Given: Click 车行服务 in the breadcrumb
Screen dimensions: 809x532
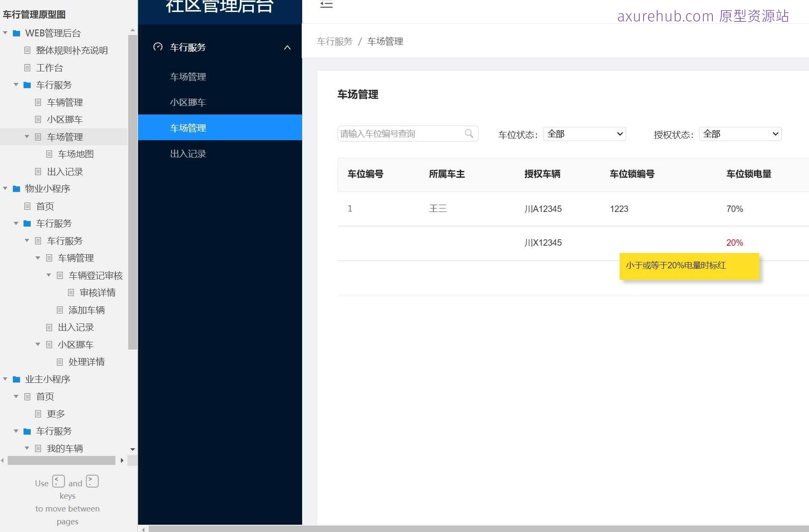Looking at the screenshot, I should pyautogui.click(x=334, y=41).
